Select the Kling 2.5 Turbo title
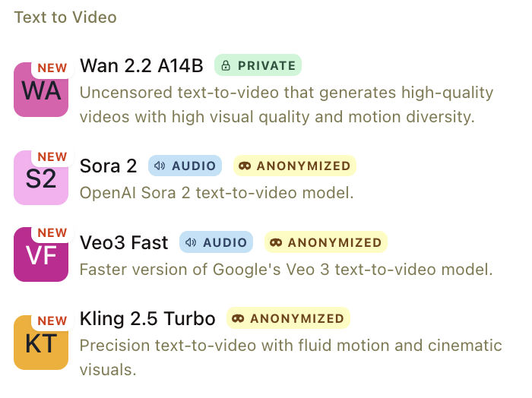The image size is (532, 398). (147, 319)
